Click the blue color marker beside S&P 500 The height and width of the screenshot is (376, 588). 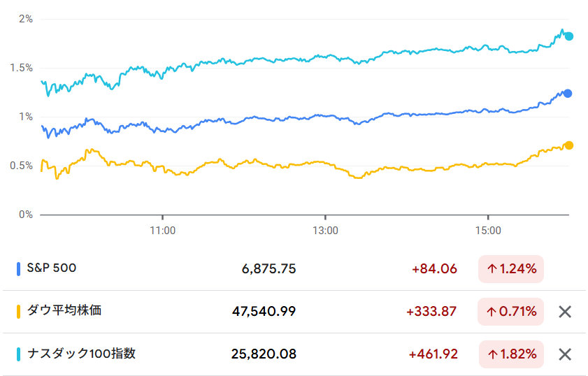(x=18, y=268)
